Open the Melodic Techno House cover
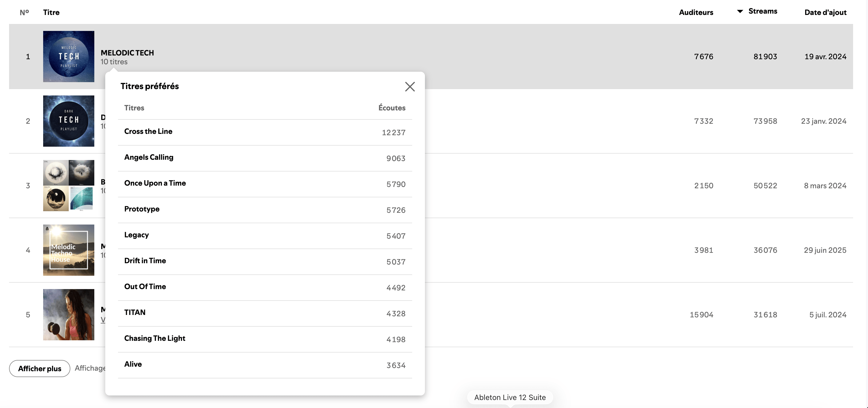 pyautogui.click(x=69, y=250)
